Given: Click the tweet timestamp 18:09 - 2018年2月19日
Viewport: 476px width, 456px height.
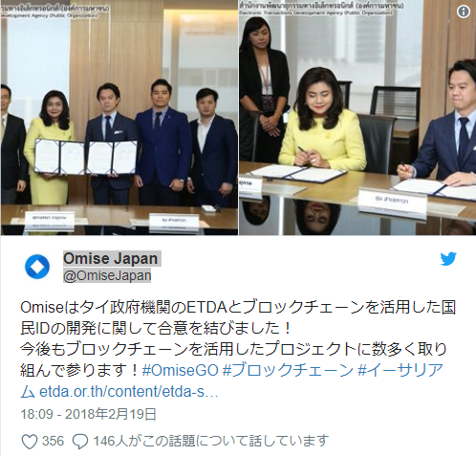Looking at the screenshot, I should coord(89,414).
